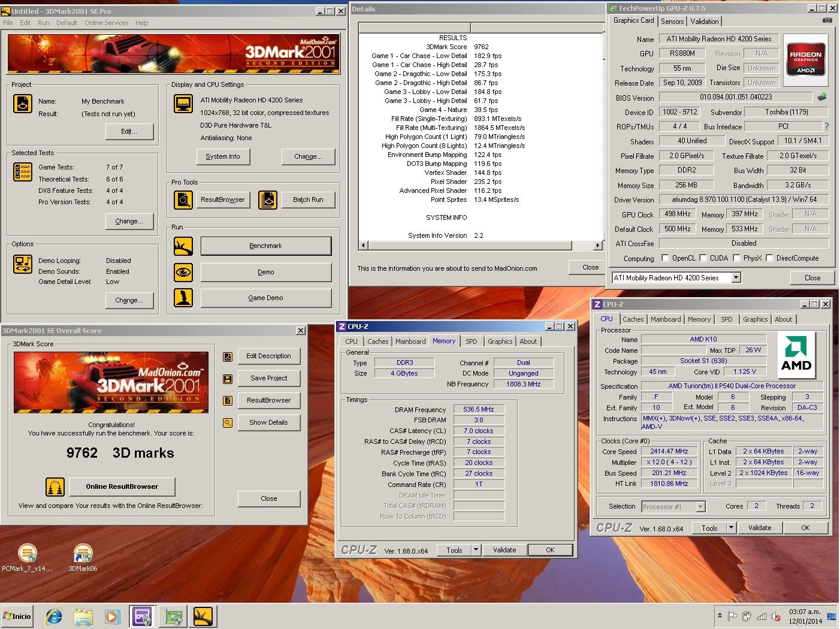
Task: Enable the PhysX checkbox in GPU-Z
Action: click(736, 258)
